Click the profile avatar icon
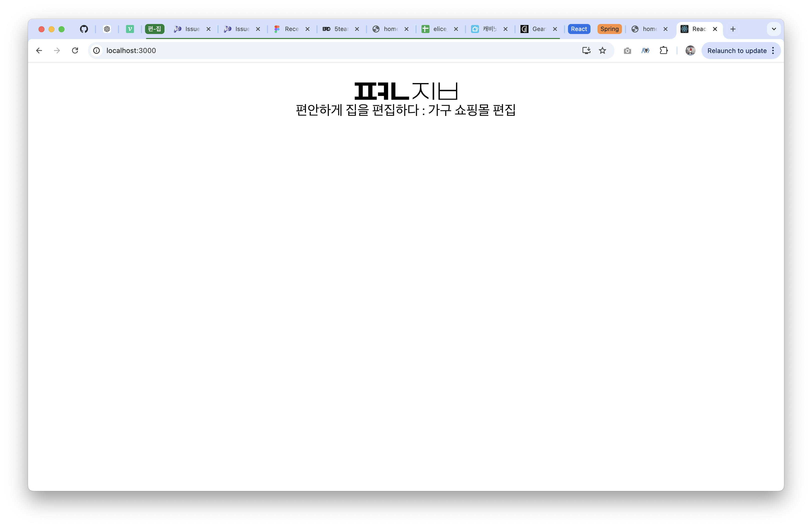This screenshot has width=812, height=528. click(x=690, y=50)
